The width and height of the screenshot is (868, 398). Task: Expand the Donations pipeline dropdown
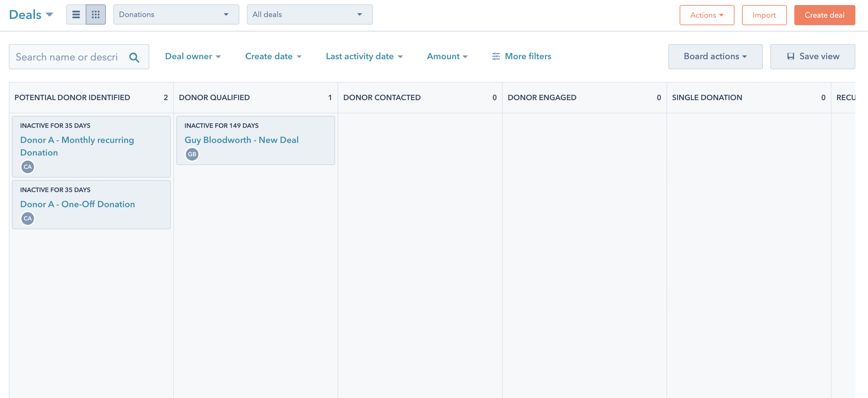(x=174, y=14)
